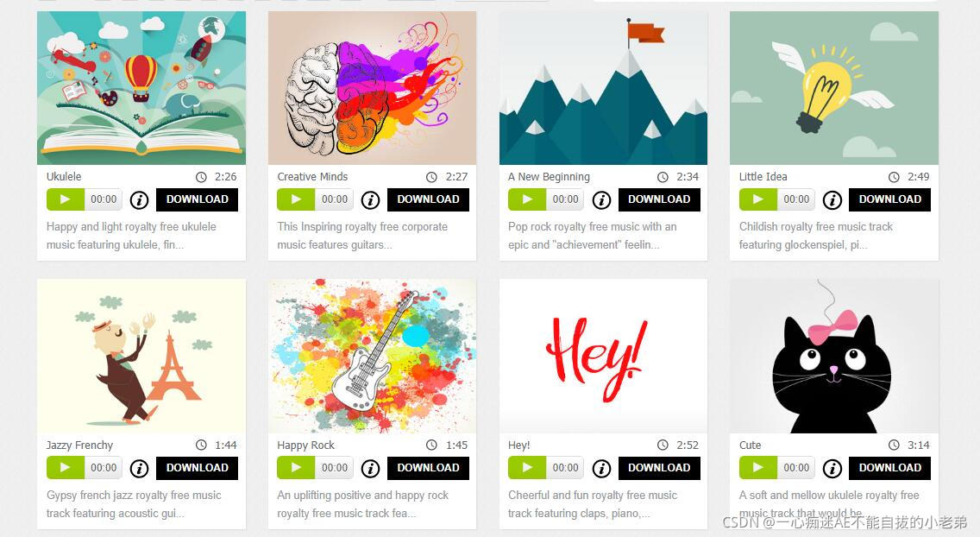This screenshot has width=980, height=537.
Task: Play the Ukulele track
Action: click(x=65, y=199)
